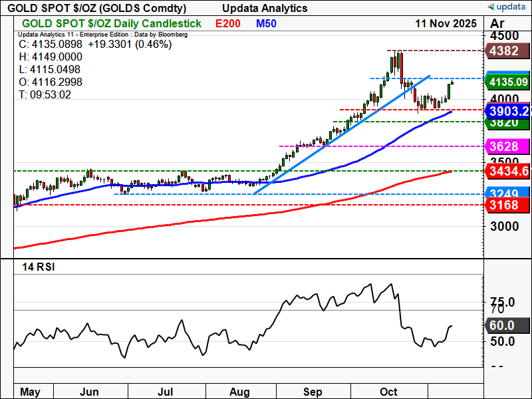Select the red 3434.6 EMA price tag
The image size is (532, 399).
[x=507, y=172]
